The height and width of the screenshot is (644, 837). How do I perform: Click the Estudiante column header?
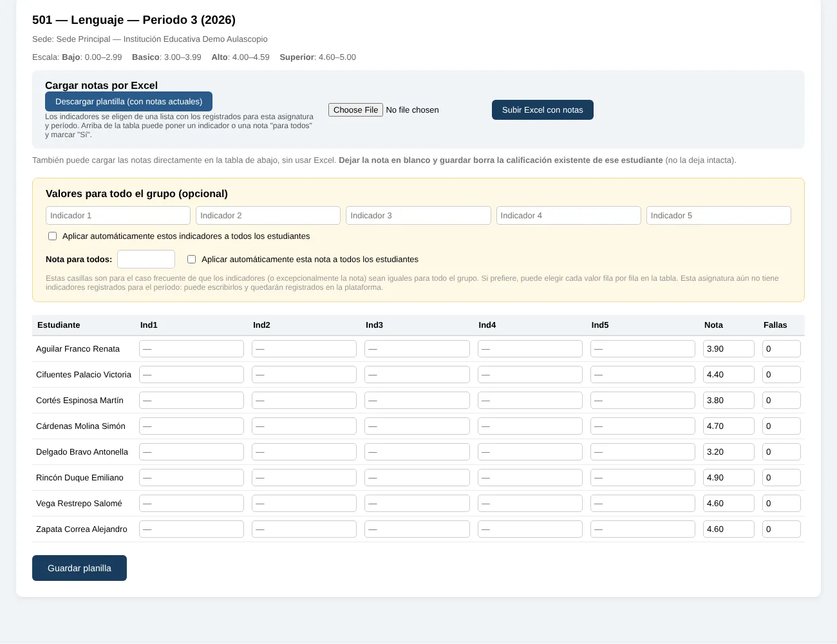pyautogui.click(x=59, y=325)
